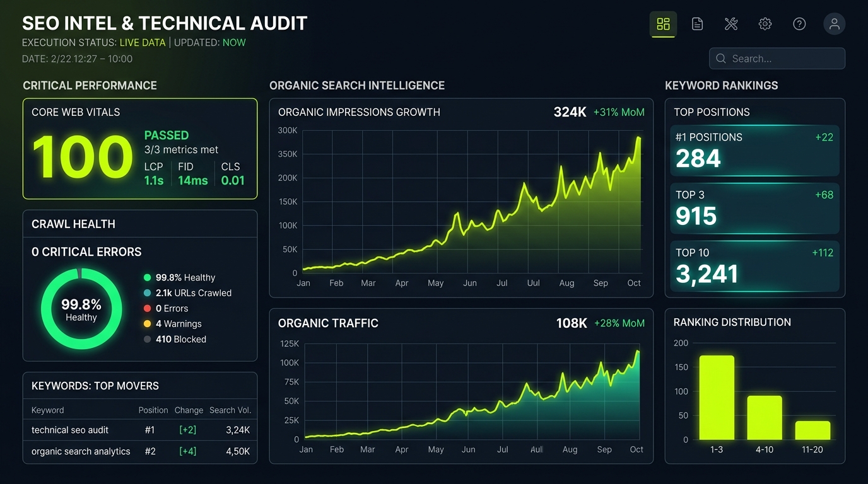This screenshot has width=868, height=484.
Task: Click the 11-20 ranking distribution bar
Action: 812,430
